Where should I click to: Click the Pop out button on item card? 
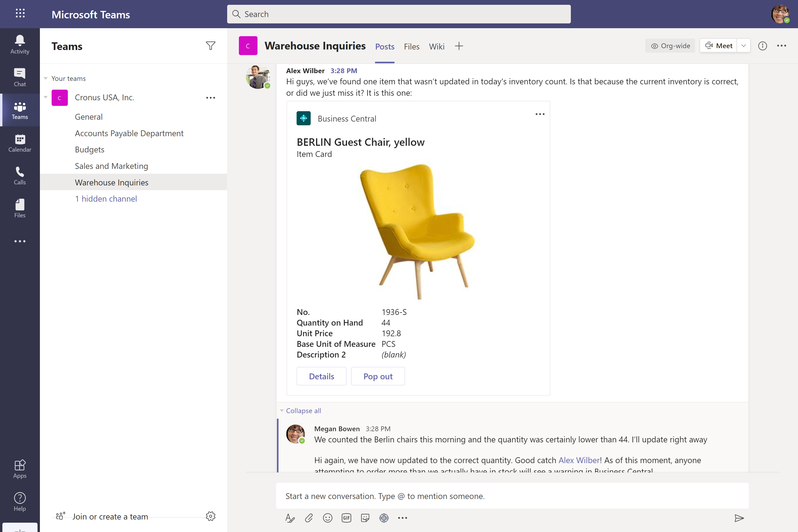(378, 376)
